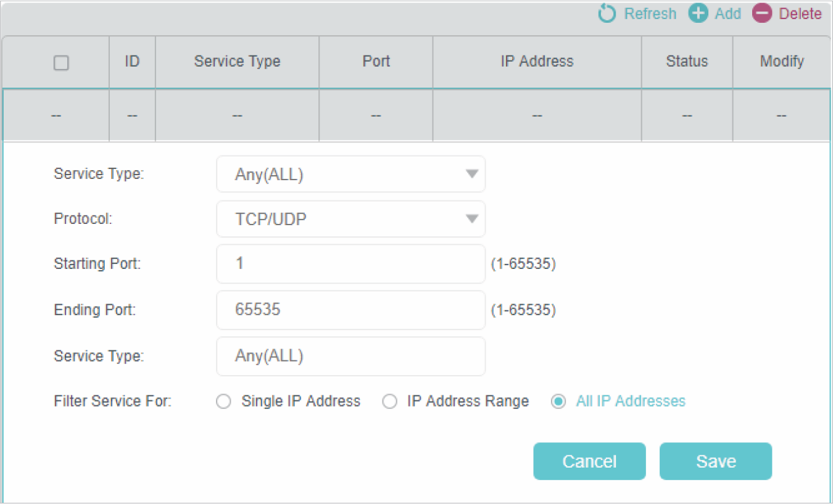The image size is (833, 504).
Task: Save the service filter entry
Action: [x=715, y=461]
